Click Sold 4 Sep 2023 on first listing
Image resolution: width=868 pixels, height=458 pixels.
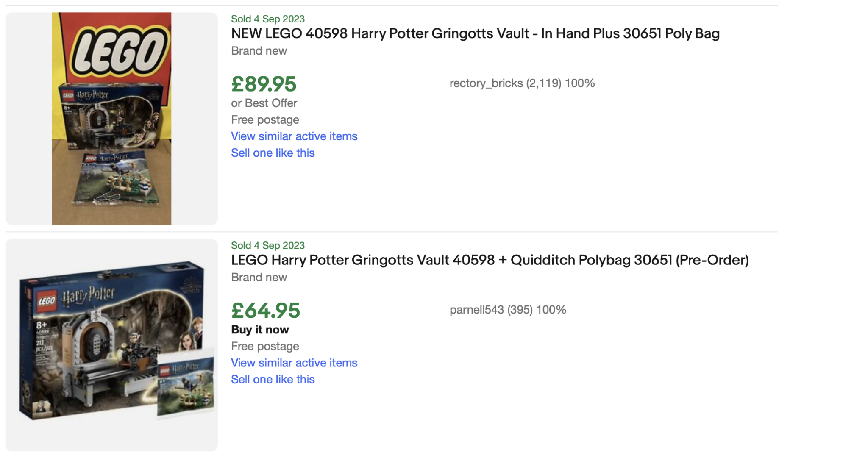tap(267, 19)
